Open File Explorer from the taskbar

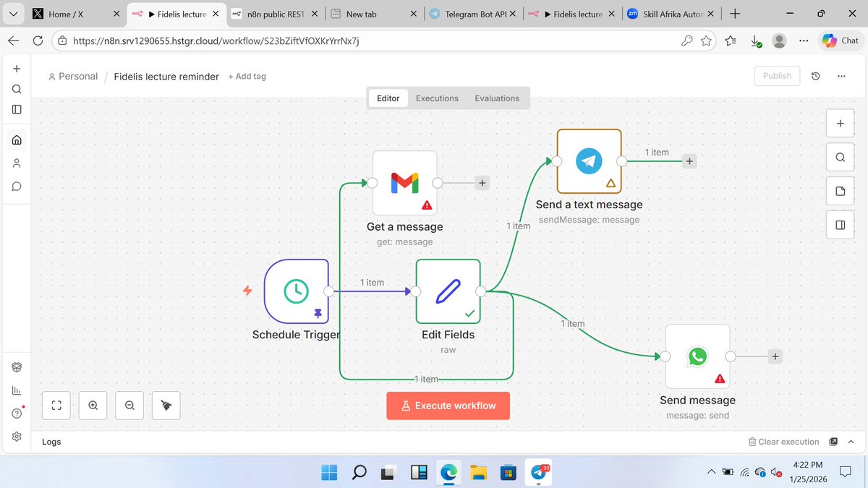coord(479,472)
